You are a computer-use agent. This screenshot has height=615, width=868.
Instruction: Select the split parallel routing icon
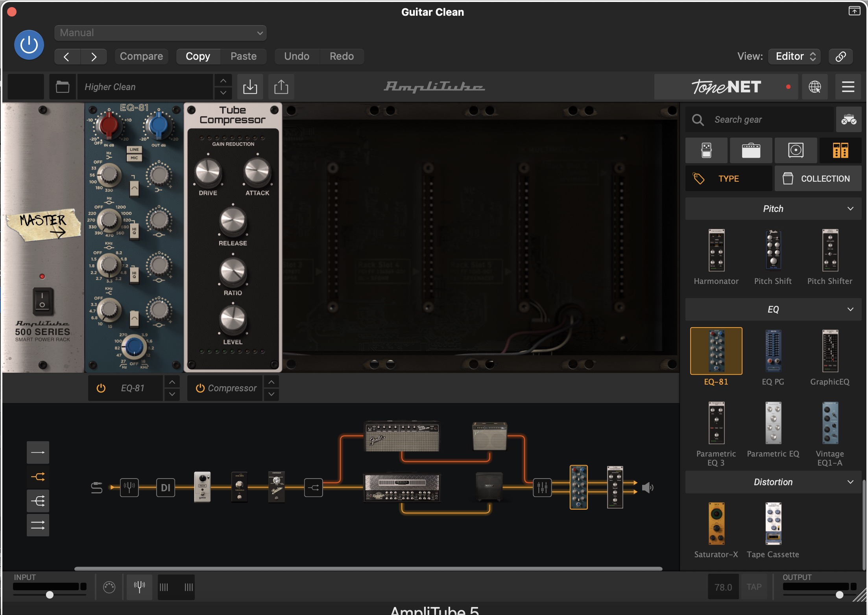pyautogui.click(x=38, y=477)
